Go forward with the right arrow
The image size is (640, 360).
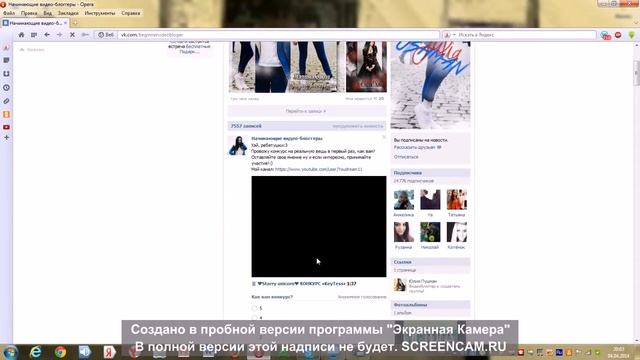click(60, 35)
